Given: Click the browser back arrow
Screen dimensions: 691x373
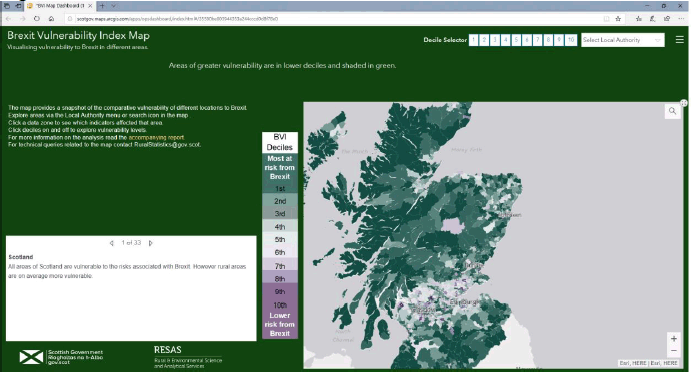Looking at the screenshot, I should click(8, 19).
